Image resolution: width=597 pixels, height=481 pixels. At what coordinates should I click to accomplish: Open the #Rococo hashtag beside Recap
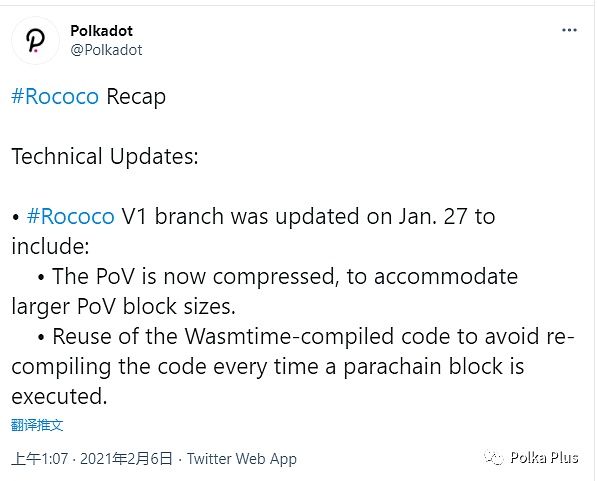[x=55, y=96]
